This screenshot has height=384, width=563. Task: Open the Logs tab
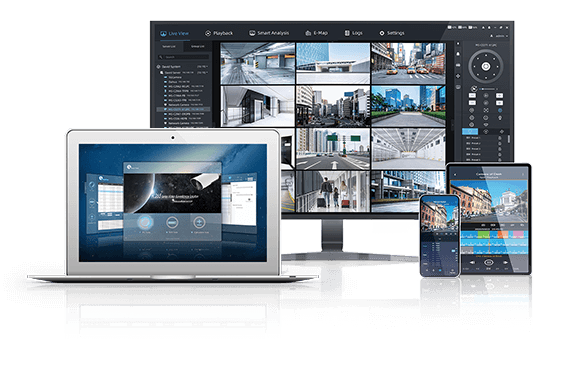point(353,33)
